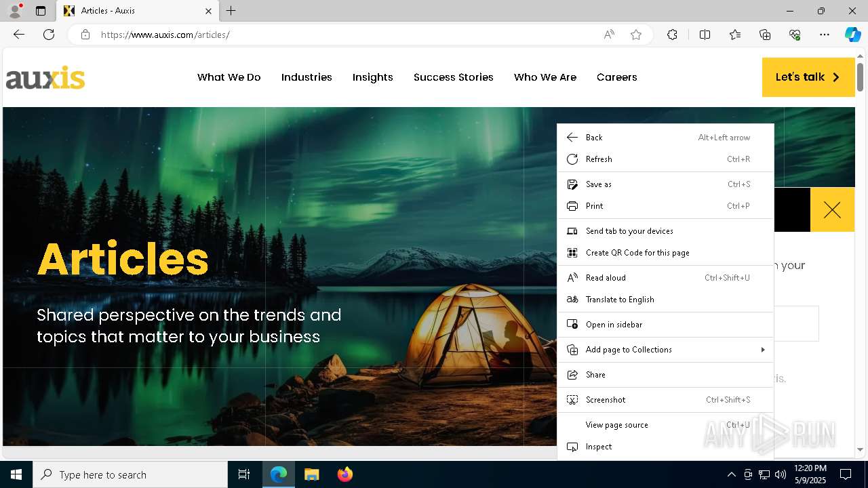This screenshot has width=868, height=488.
Task: Select Translate to English
Action: (x=665, y=300)
